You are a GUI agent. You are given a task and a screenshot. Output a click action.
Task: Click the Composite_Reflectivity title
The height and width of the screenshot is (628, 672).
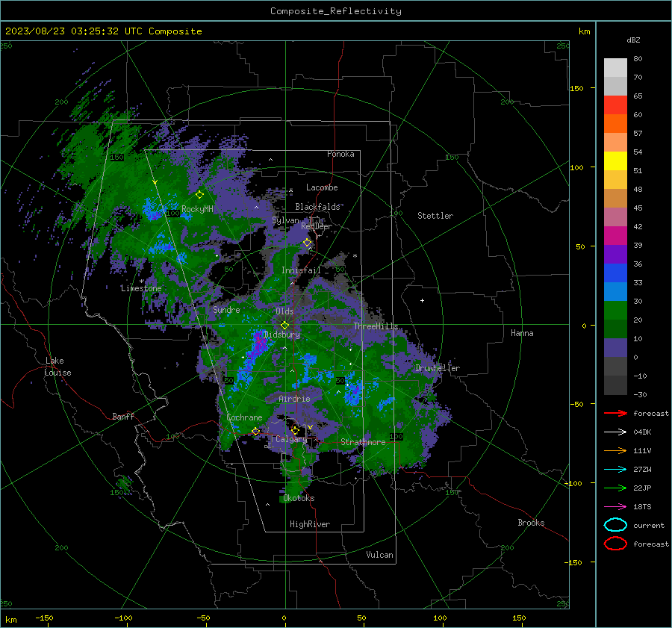(336, 11)
